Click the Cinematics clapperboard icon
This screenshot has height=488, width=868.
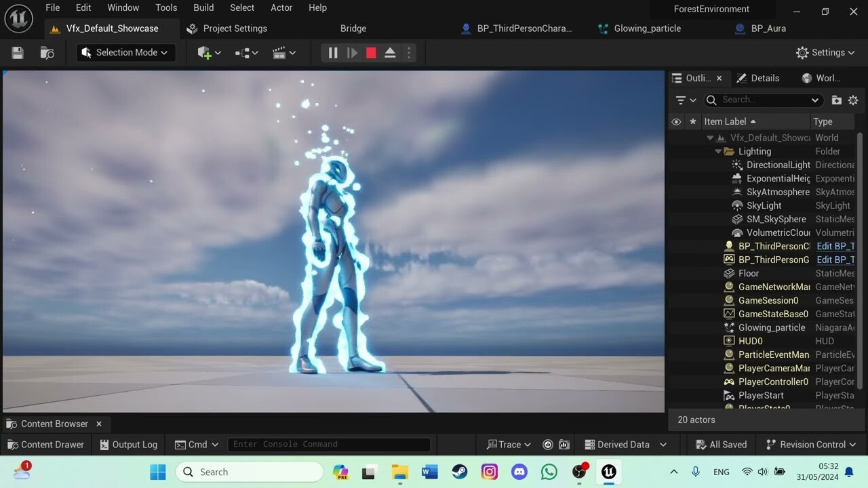click(x=281, y=52)
